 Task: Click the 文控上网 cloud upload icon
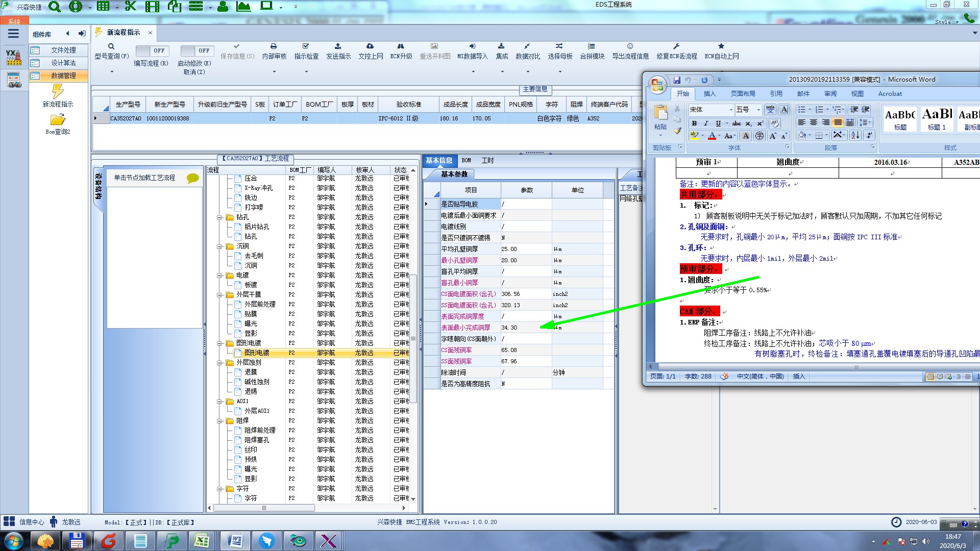(370, 46)
